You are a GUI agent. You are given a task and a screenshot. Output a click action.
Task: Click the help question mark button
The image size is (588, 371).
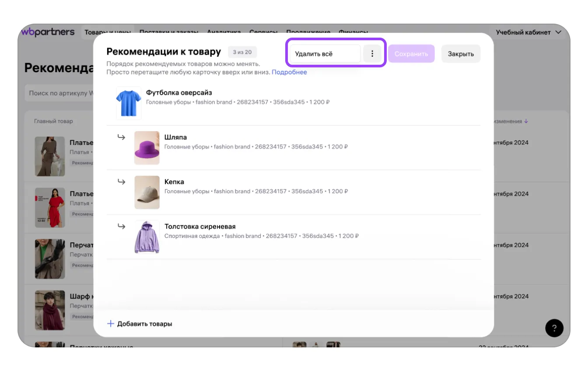pyautogui.click(x=554, y=328)
